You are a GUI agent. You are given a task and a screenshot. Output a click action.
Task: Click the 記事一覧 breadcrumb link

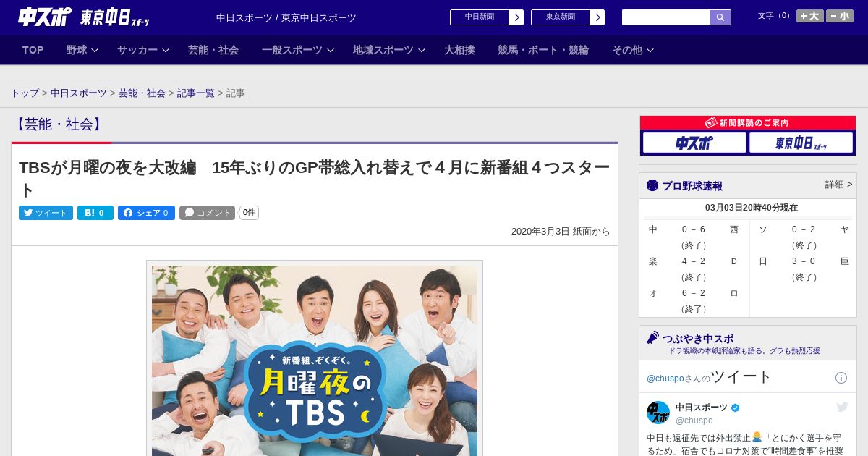point(196,93)
